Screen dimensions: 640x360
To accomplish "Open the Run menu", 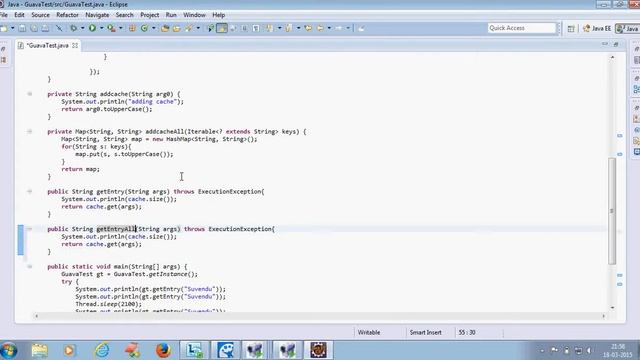I will (x=171, y=15).
